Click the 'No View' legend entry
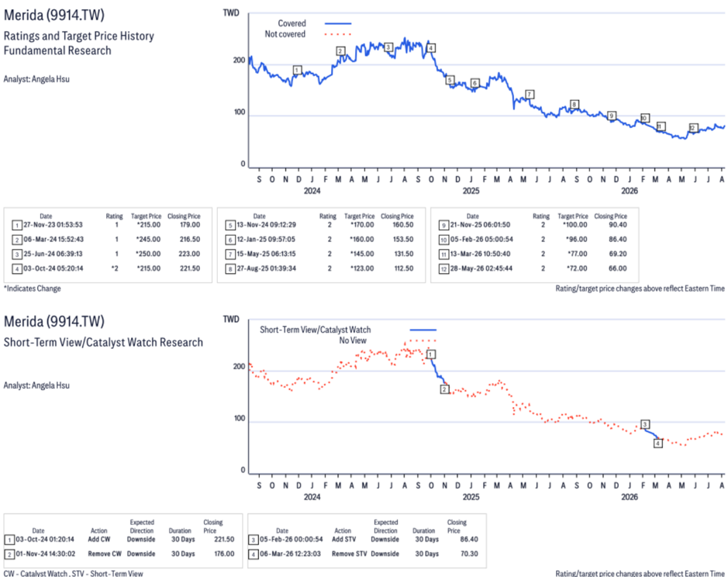 (388, 340)
